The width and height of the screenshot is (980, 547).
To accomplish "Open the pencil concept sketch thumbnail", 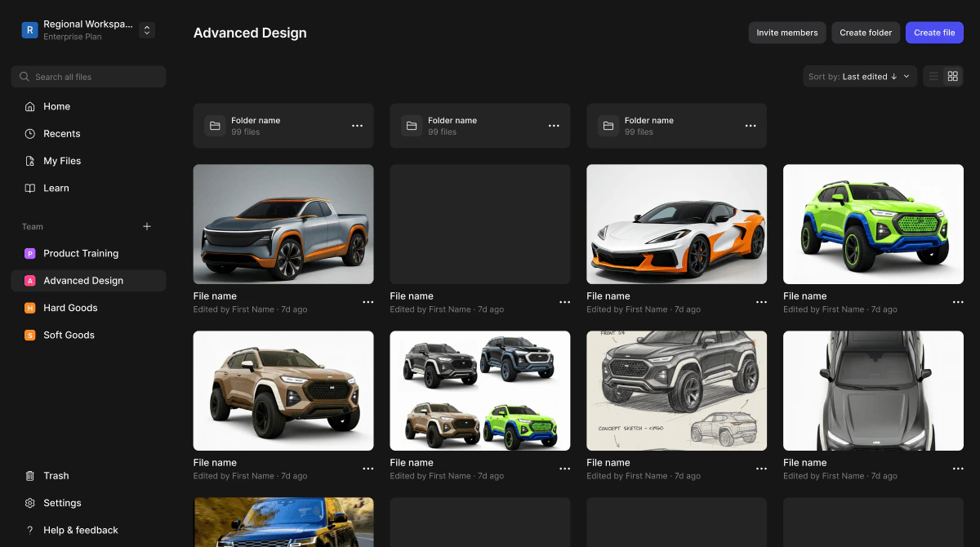I will pos(677,391).
